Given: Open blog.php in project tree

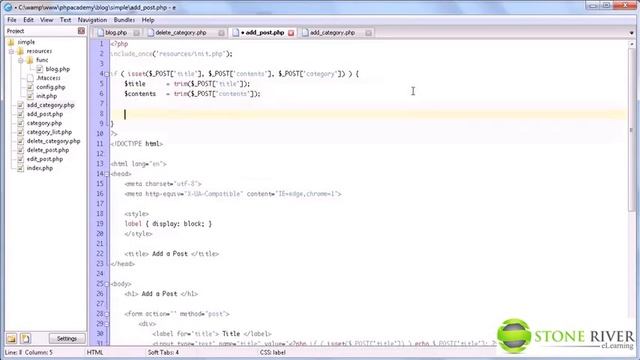Looking at the screenshot, I should coord(58,69).
